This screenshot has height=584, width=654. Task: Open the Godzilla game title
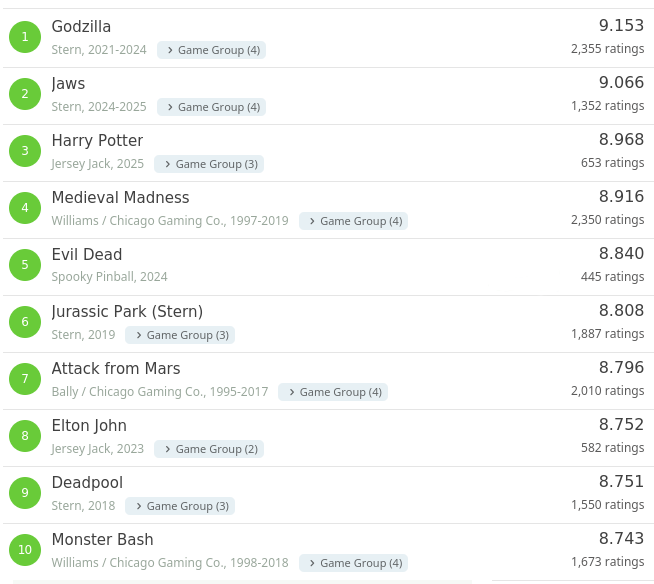tap(81, 27)
